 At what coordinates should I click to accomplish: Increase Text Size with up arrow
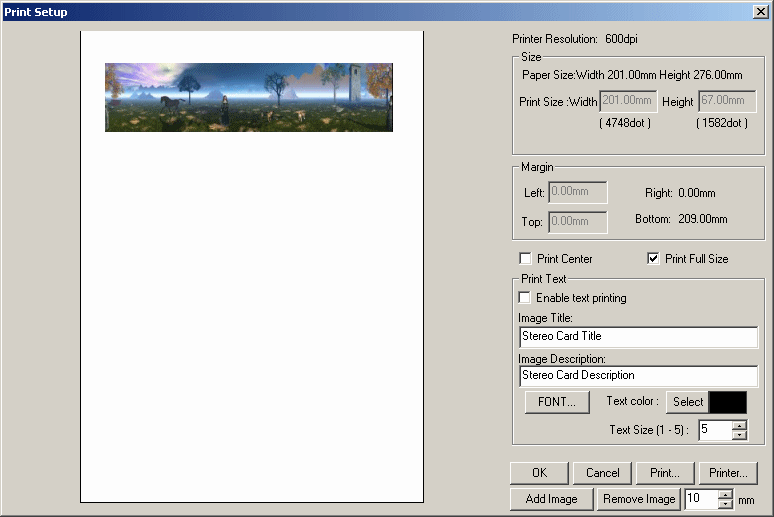(739, 425)
